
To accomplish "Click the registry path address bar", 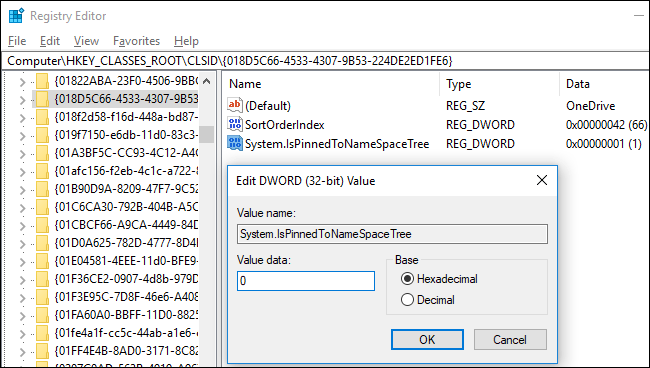I will click(x=325, y=61).
